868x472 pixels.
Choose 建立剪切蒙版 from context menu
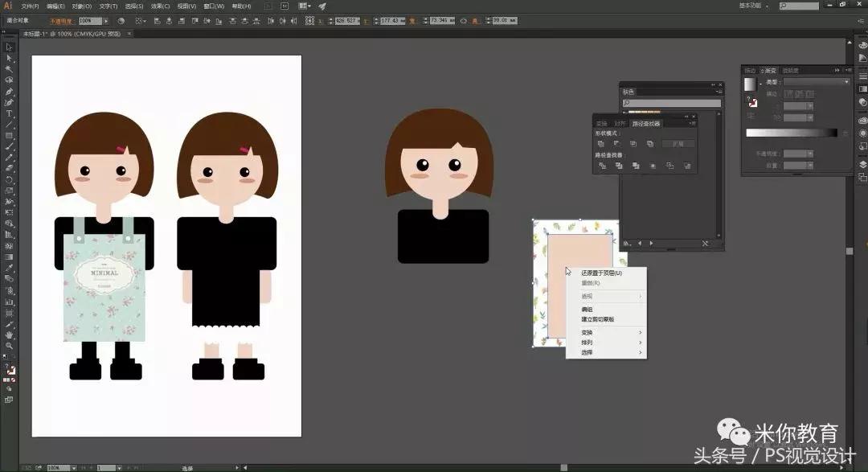(x=597, y=319)
